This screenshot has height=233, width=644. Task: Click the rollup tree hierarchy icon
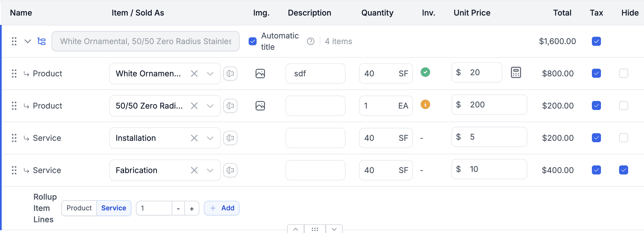(42, 42)
